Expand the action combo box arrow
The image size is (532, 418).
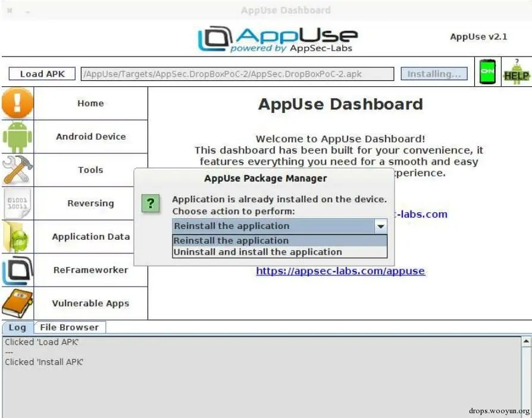381,226
